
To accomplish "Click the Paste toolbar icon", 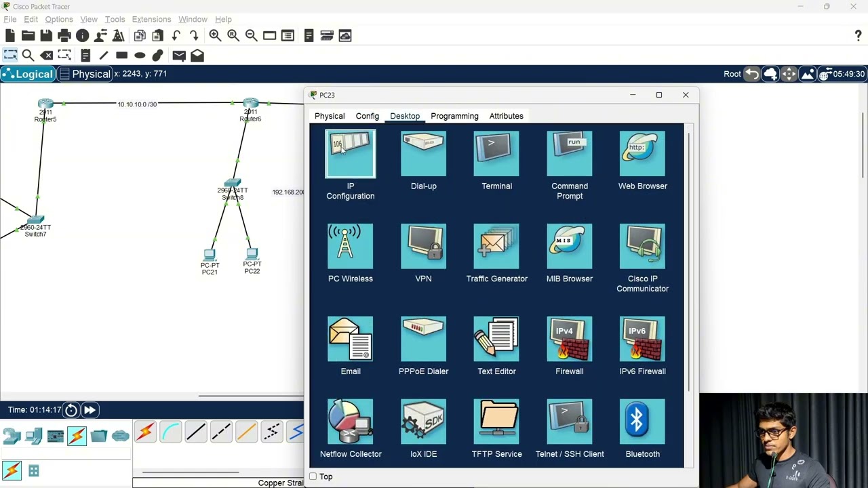I will click(158, 35).
